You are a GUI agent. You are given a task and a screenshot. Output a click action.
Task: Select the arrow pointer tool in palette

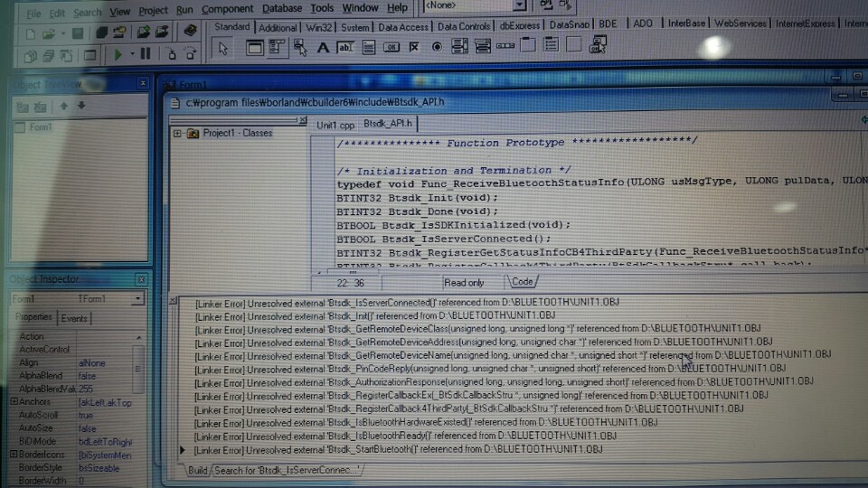pyautogui.click(x=222, y=48)
